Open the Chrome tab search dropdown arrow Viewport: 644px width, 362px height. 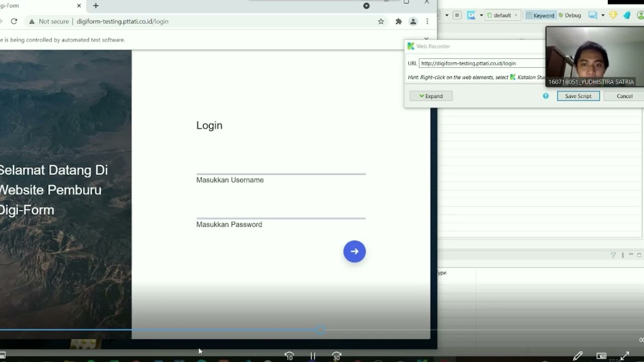tap(366, 6)
